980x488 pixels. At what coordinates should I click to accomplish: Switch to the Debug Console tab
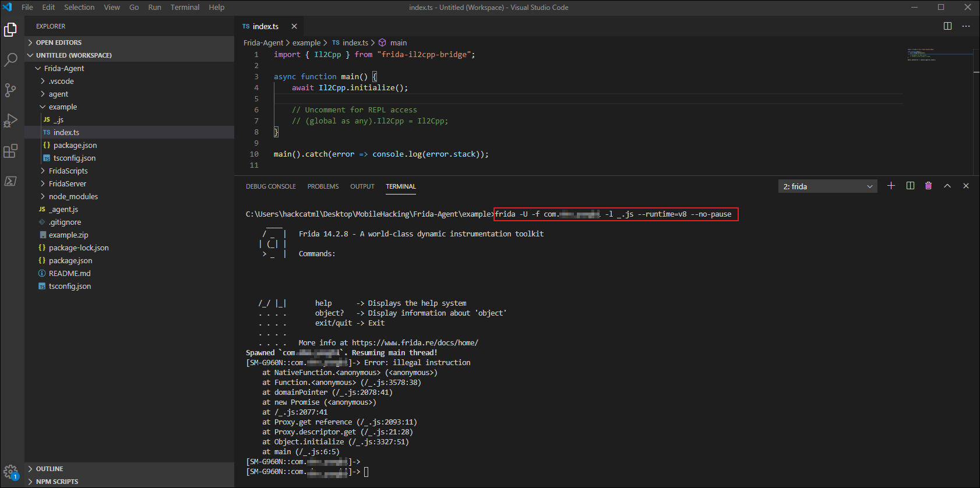pyautogui.click(x=271, y=186)
